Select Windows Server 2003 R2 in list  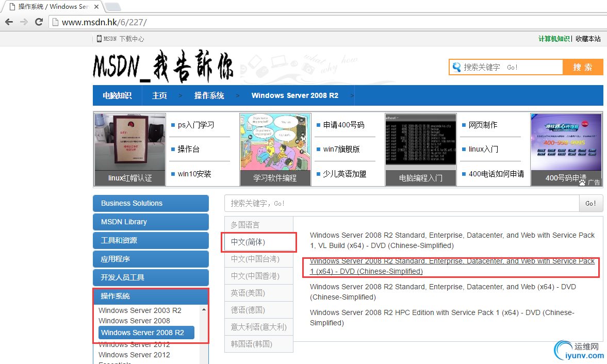point(140,310)
